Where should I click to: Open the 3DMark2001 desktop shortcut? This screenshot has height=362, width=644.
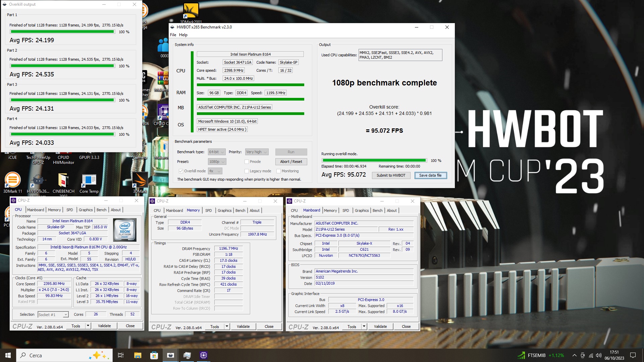[191, 12]
